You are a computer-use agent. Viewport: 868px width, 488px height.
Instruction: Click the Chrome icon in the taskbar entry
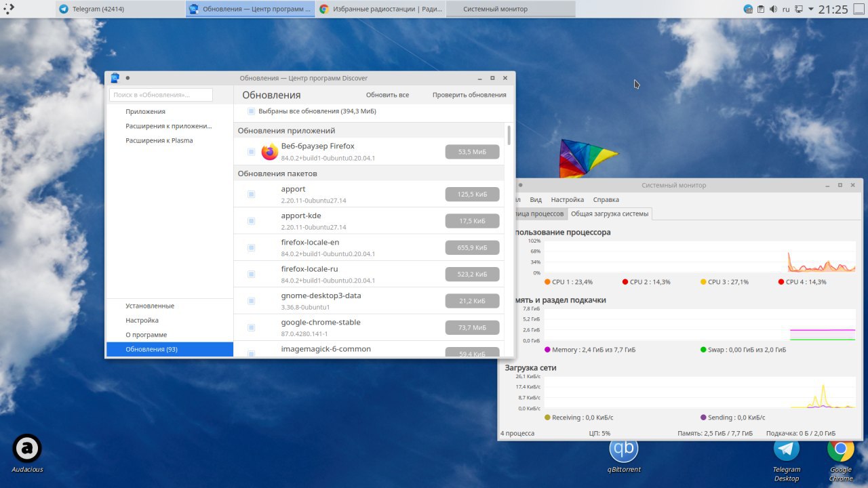(x=324, y=9)
